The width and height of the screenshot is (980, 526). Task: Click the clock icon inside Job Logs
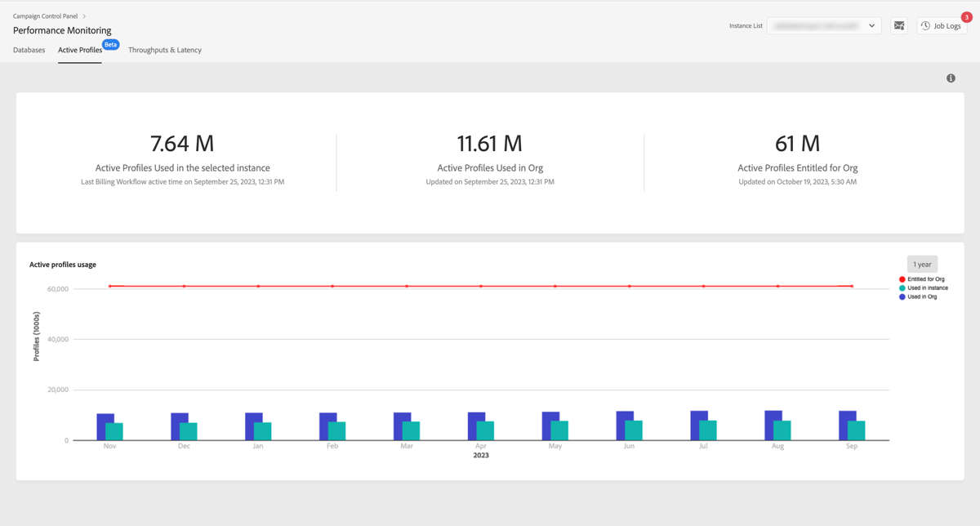pos(924,25)
